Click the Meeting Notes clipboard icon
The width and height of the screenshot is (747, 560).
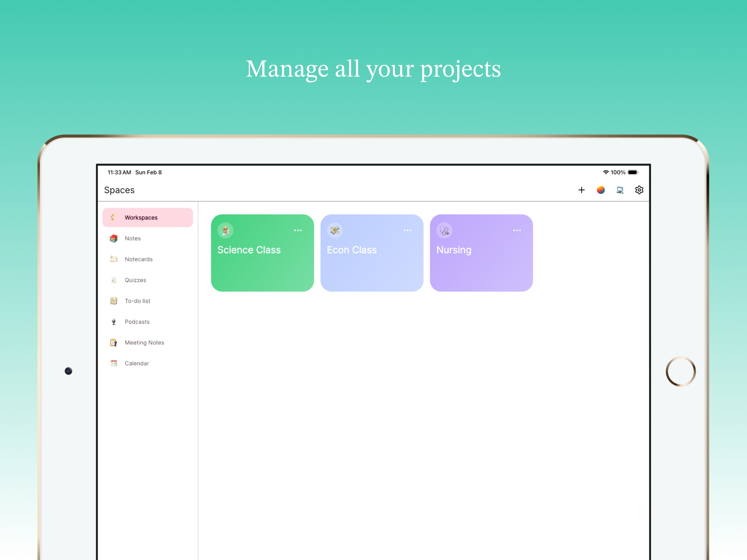[113, 343]
